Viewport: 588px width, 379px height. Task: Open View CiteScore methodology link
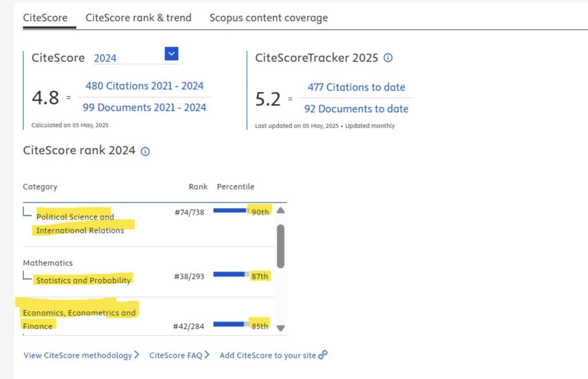coord(81,355)
